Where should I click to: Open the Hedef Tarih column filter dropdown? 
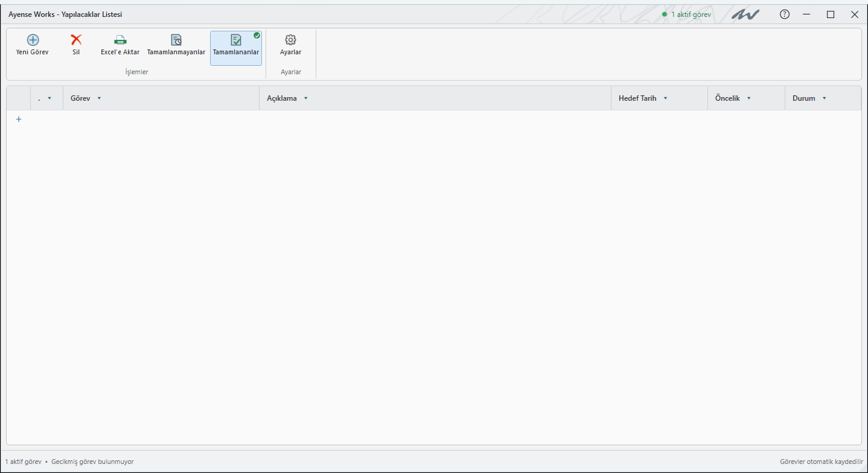665,98
